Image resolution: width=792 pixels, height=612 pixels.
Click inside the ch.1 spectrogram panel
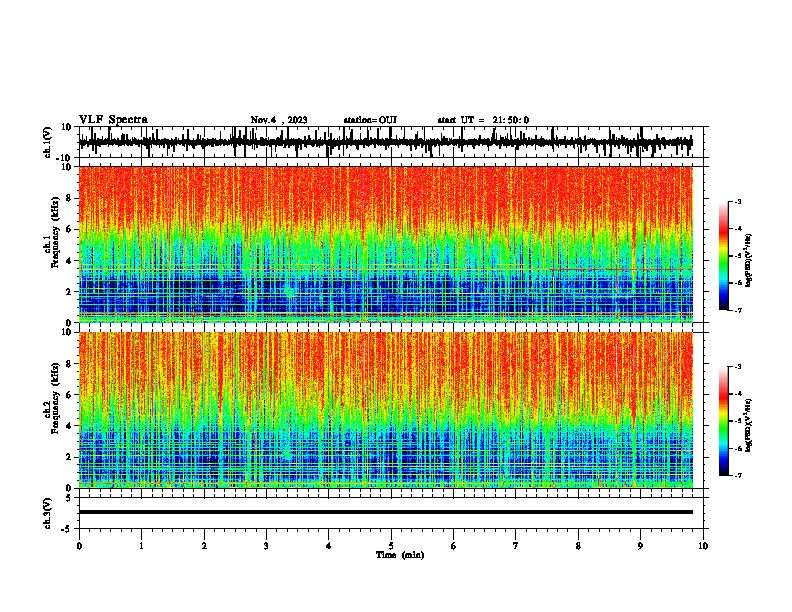coord(386,244)
